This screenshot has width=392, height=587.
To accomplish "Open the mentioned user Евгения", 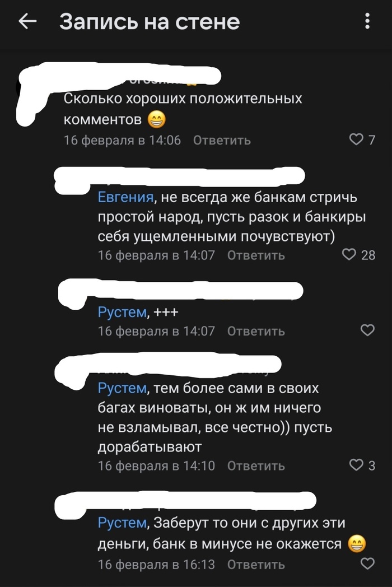I will pos(125,197).
